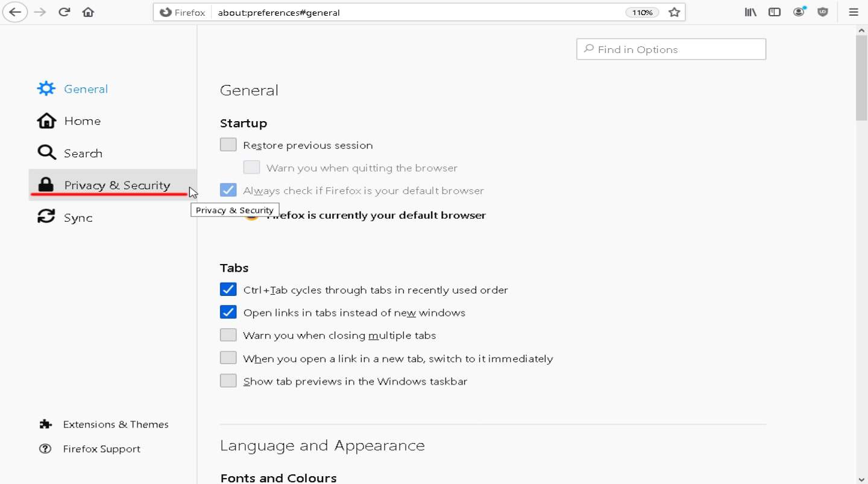868x484 pixels.
Task: Click the Language and Appearance heading
Action: pos(322,446)
